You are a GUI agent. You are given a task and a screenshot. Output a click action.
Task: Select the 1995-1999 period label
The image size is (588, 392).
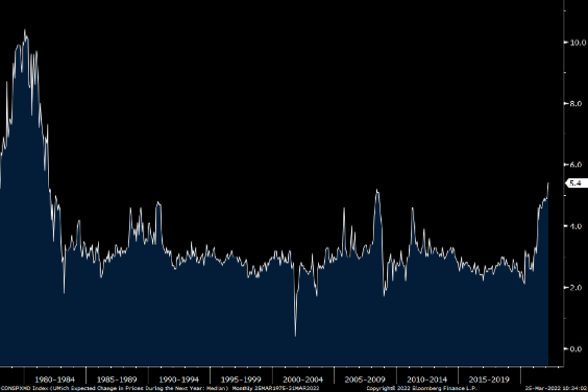[x=241, y=379]
